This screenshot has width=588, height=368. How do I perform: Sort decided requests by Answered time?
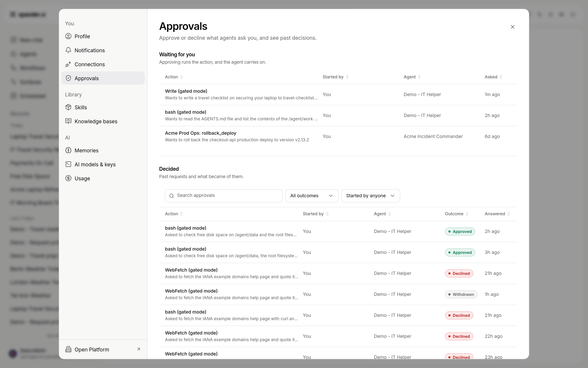[x=497, y=214]
